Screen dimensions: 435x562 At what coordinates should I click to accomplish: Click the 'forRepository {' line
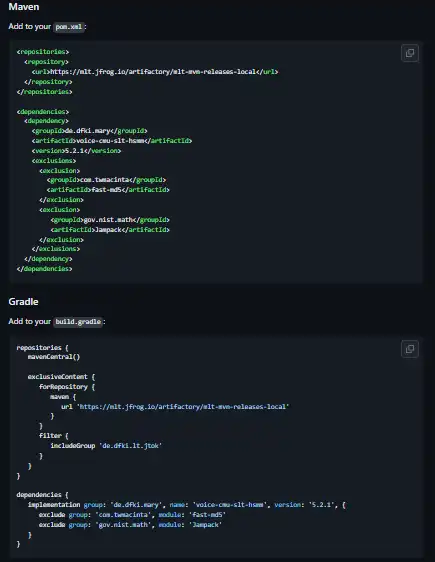(x=67, y=387)
